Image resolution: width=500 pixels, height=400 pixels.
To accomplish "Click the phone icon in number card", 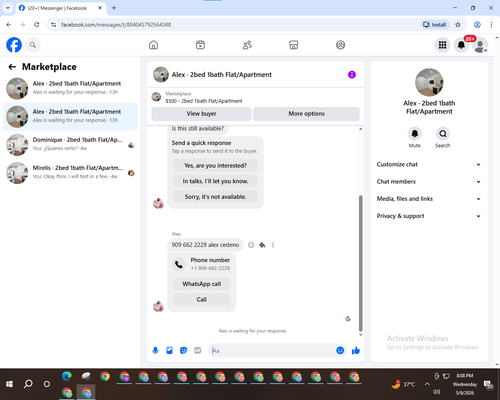I will tap(179, 264).
